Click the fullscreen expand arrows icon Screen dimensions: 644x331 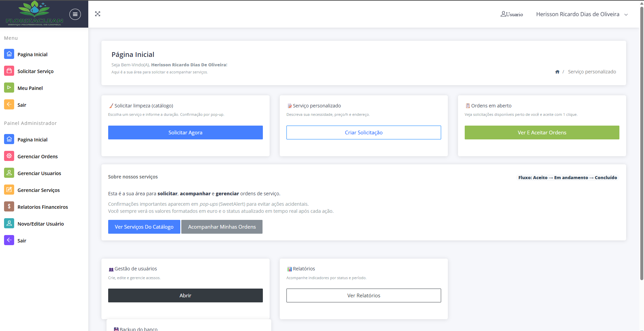coord(98,14)
